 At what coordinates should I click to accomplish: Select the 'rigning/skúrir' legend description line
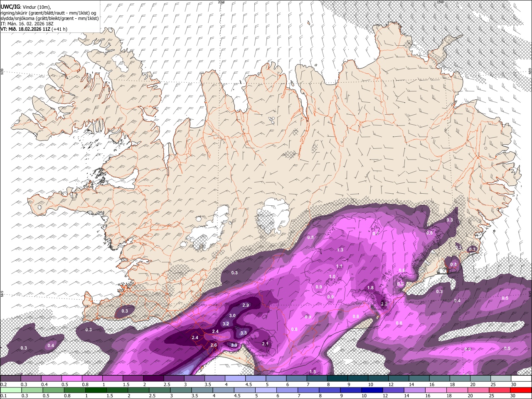[48, 13]
